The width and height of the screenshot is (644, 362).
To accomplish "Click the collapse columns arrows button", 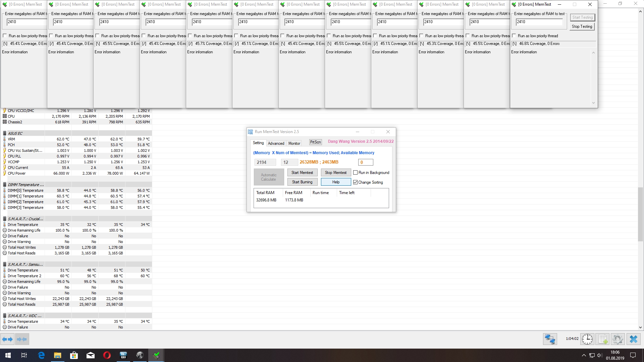I will tap(22, 339).
